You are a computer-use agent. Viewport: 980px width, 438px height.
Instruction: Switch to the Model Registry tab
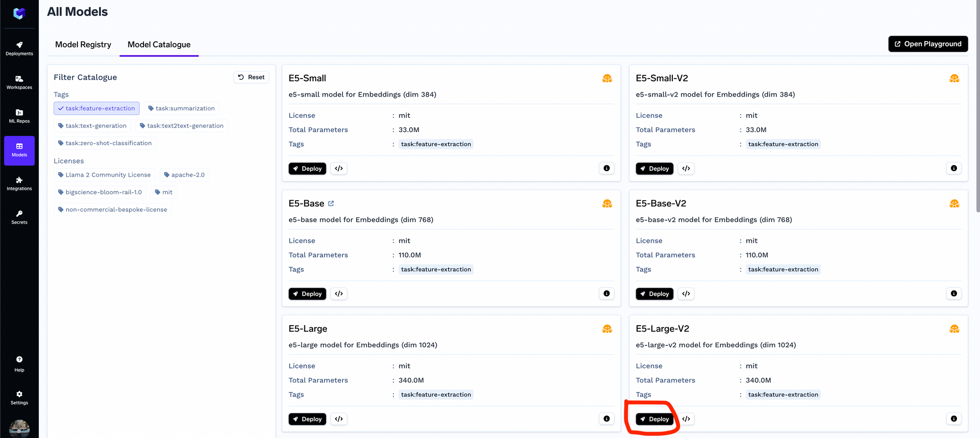pos(83,45)
